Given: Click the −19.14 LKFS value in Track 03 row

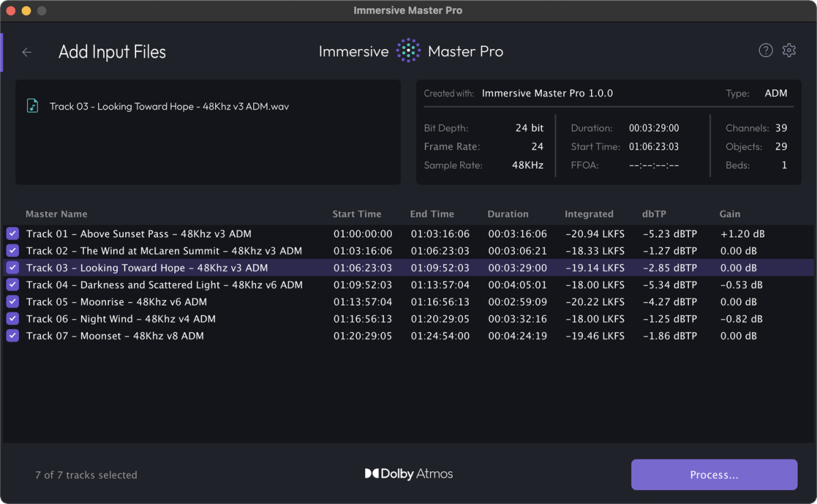Looking at the screenshot, I should click(594, 267).
